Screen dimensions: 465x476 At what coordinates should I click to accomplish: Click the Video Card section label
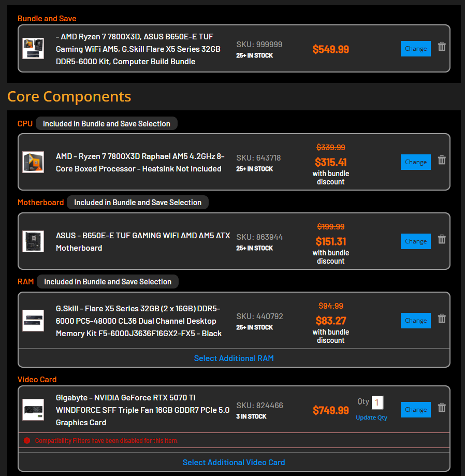[37, 380]
